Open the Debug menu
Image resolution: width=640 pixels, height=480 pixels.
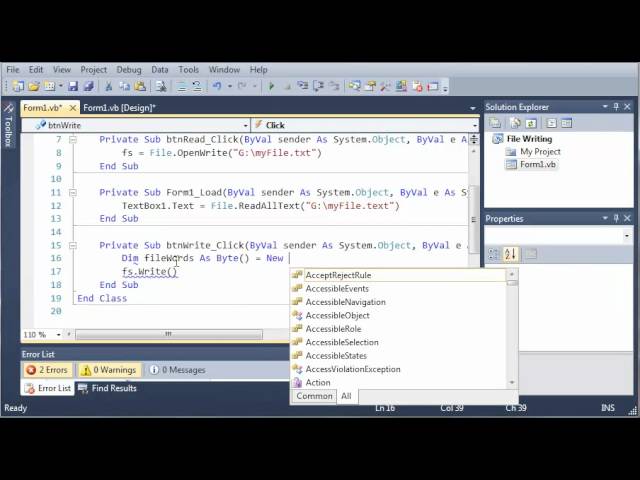coord(128,70)
